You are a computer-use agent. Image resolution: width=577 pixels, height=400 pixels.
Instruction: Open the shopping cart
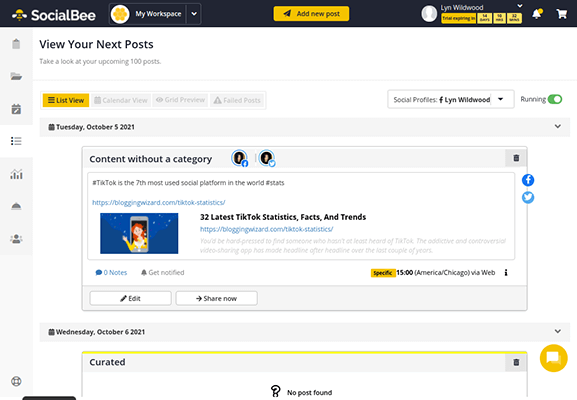coord(562,14)
